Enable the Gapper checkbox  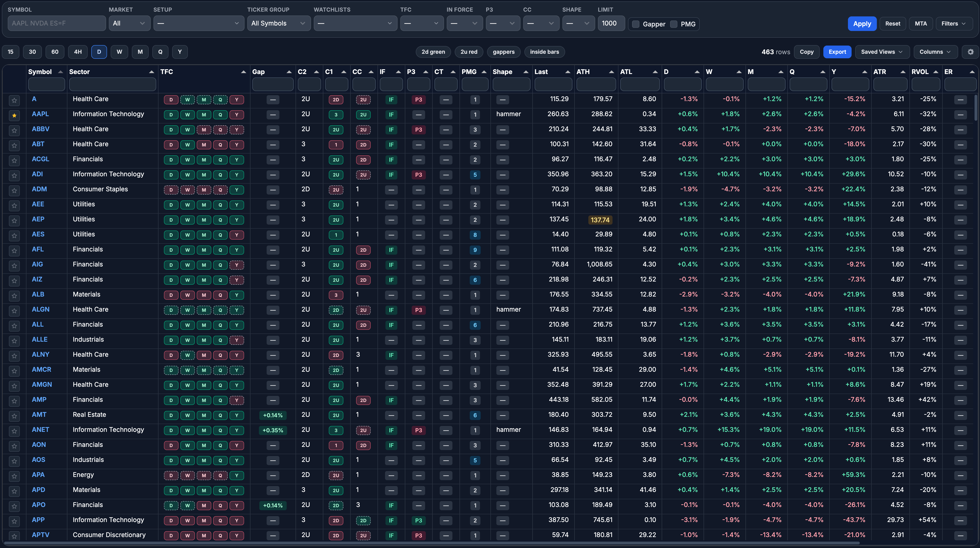point(635,24)
